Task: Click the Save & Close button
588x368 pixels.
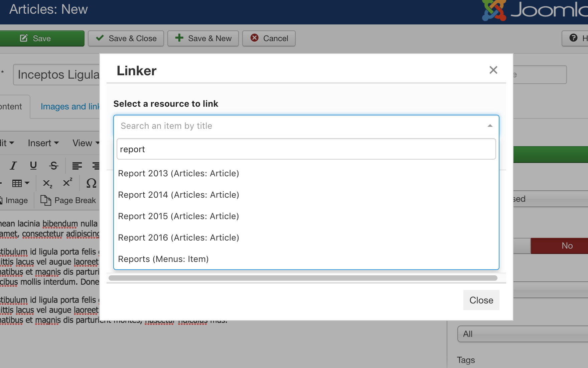Action: [126, 38]
